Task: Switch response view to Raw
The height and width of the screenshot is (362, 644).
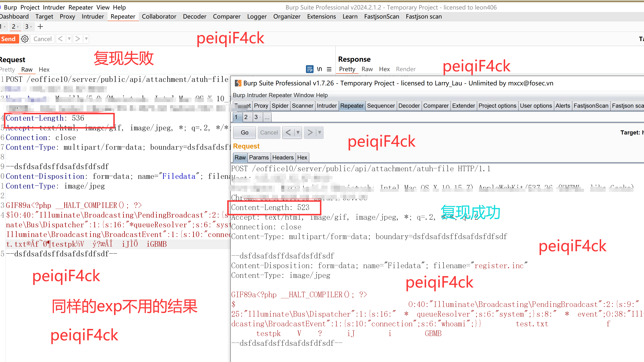Action: pos(367,69)
